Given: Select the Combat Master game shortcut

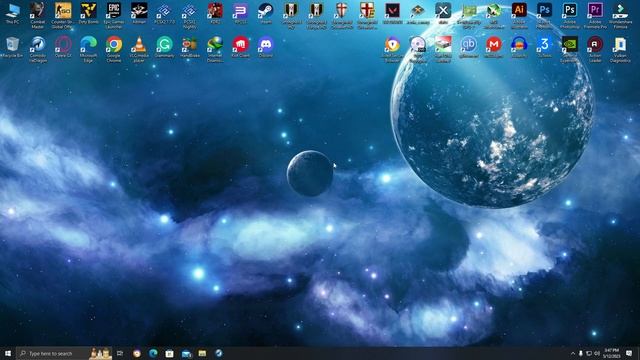Looking at the screenshot, I should 38,16.
